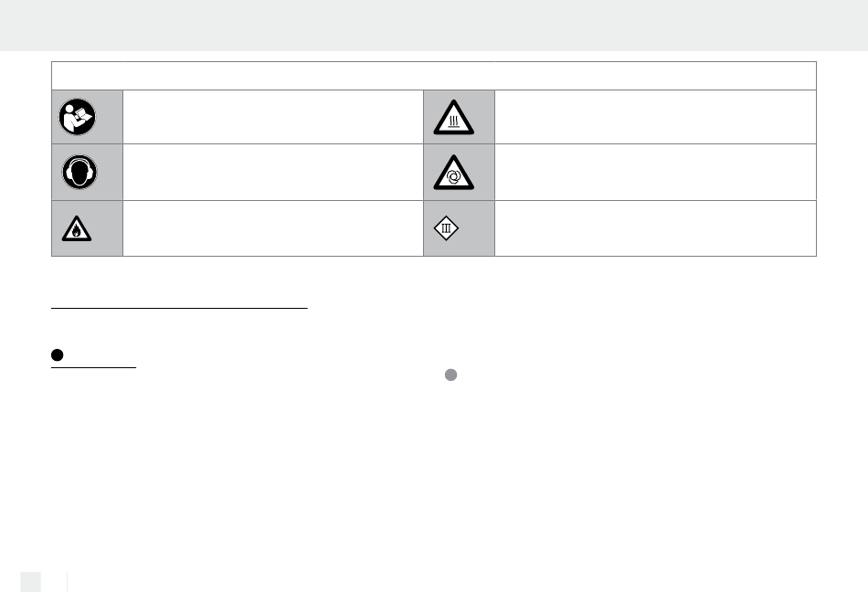Click blank cell beside the read-manual icon
Viewport: 868px width, 613px height.
click(x=273, y=117)
